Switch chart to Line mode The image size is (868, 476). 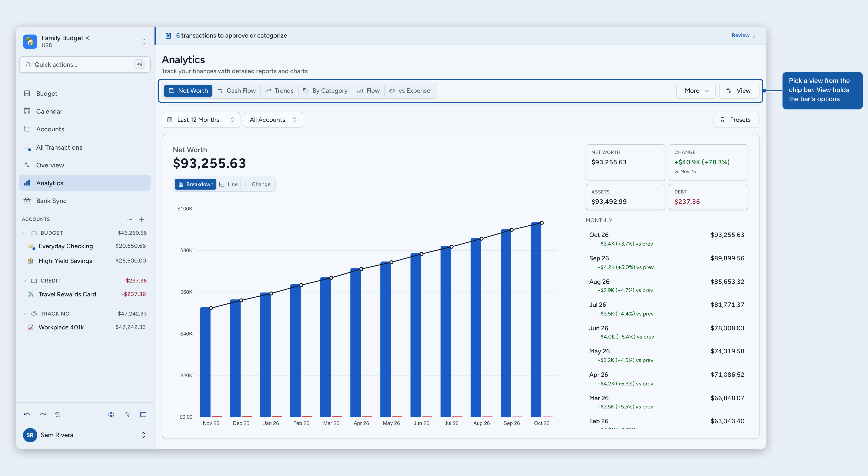click(x=229, y=184)
